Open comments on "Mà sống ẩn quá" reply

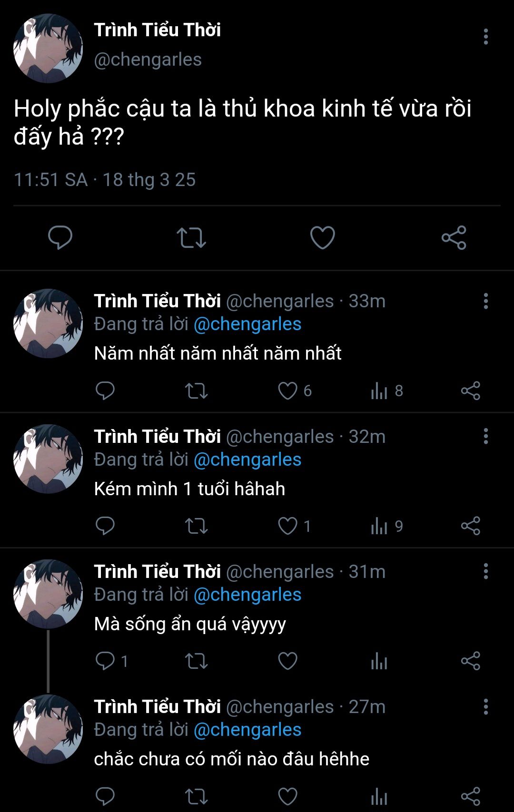click(x=105, y=661)
